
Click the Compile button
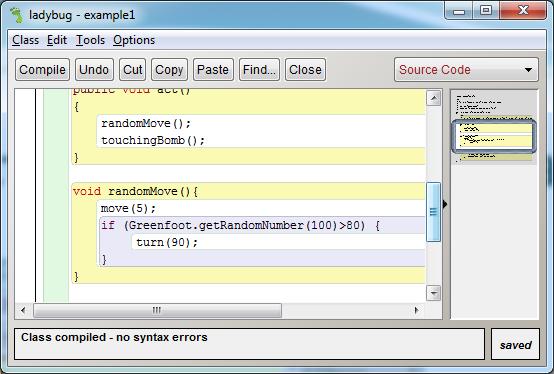pyautogui.click(x=42, y=70)
